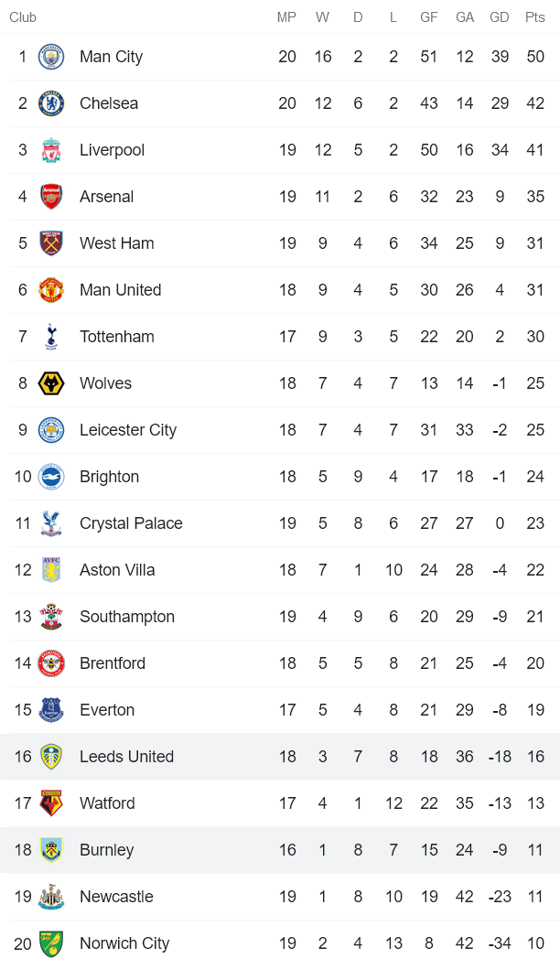Click the Newcastle club crest
Viewport: 560px width, 980px height.
[x=51, y=897]
